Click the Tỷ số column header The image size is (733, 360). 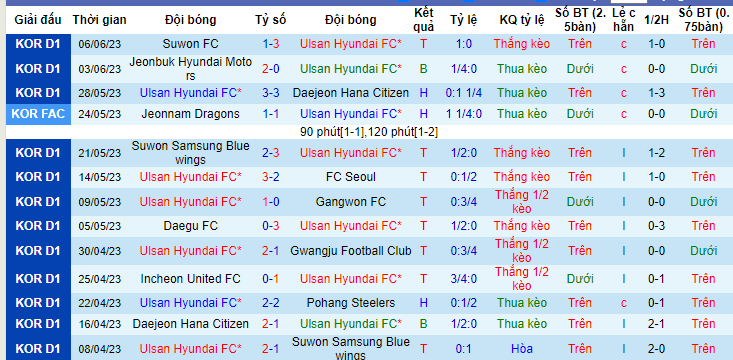[x=271, y=20]
